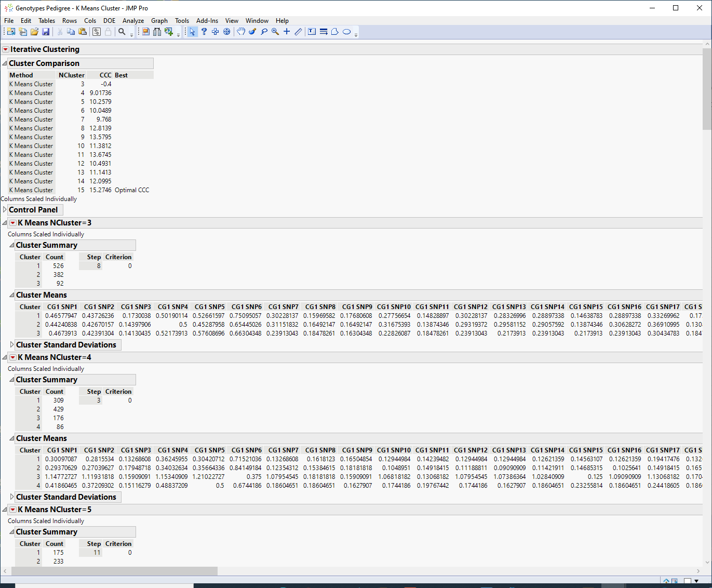Open K Means NCluster=3 red triangle menu
The height and width of the screenshot is (588, 712).
[x=13, y=223]
